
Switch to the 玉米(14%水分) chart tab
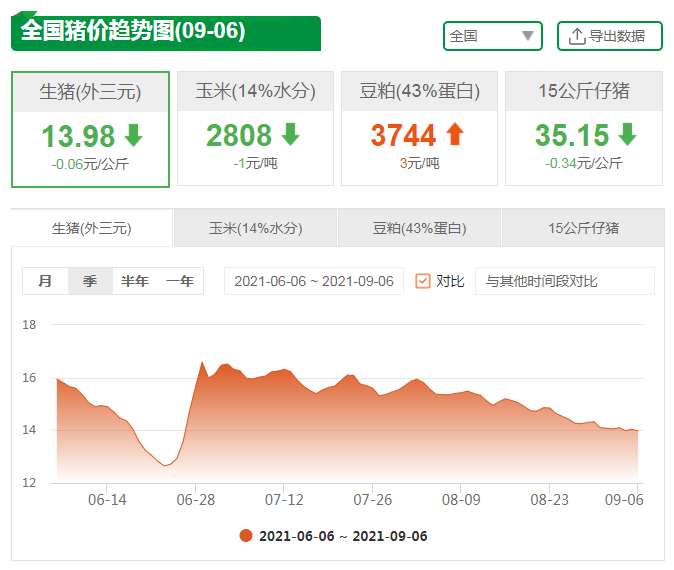(255, 228)
